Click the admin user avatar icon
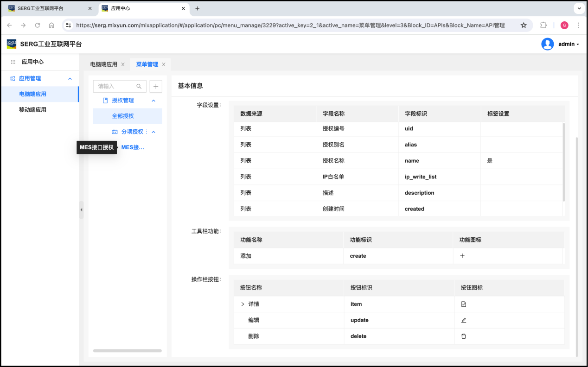Screen dimensions: 588x367 point(547,44)
